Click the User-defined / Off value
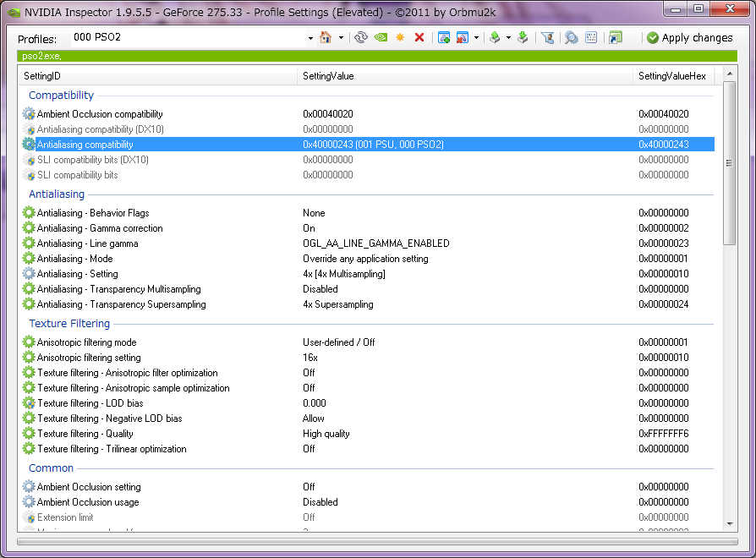The width and height of the screenshot is (756, 558). (x=338, y=342)
